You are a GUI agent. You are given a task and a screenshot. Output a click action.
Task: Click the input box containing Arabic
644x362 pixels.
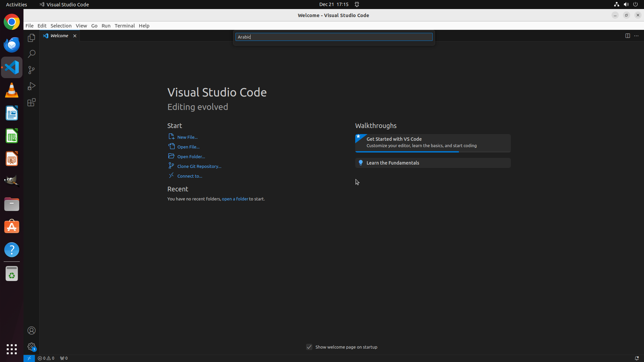[334, 37]
